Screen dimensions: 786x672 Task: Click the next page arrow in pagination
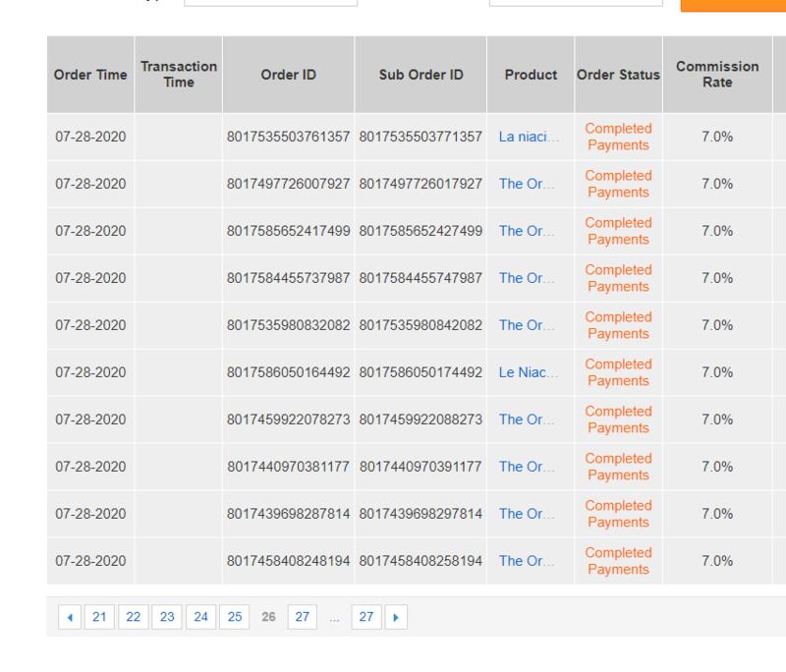(x=396, y=617)
